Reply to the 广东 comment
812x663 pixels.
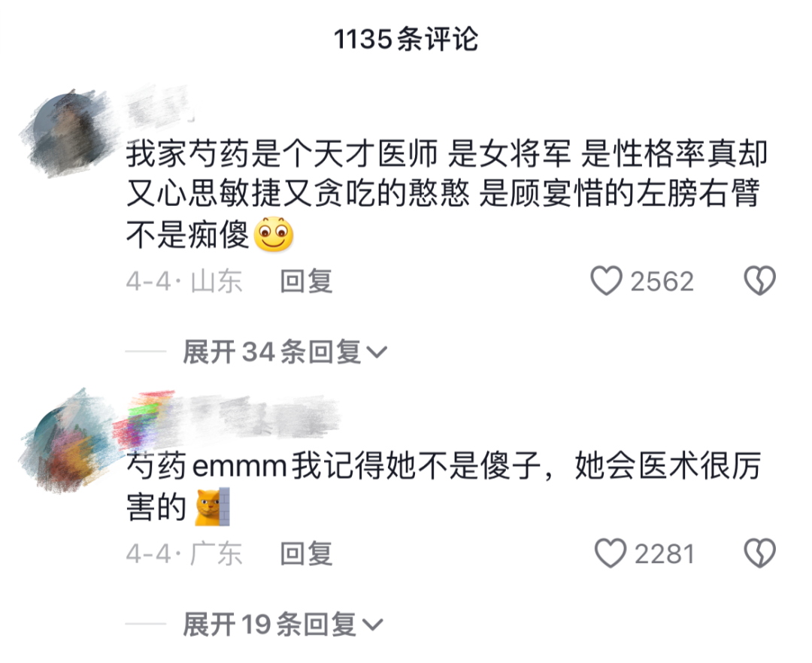tap(306, 554)
